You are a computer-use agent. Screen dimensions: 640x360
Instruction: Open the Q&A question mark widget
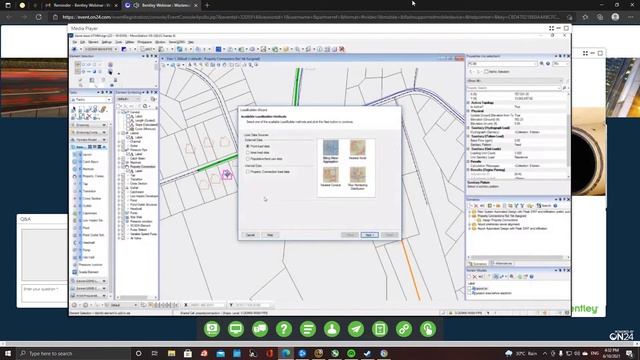pyautogui.click(x=284, y=329)
